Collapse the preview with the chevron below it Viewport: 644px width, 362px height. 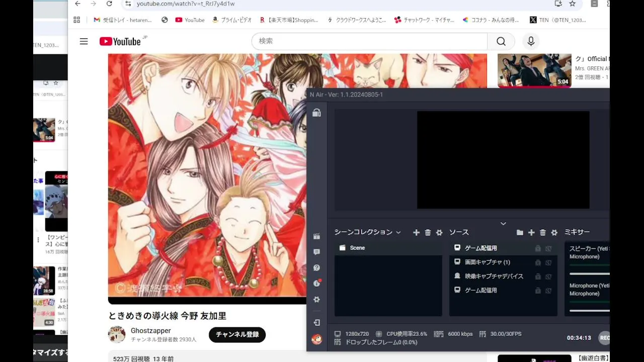coord(503,224)
